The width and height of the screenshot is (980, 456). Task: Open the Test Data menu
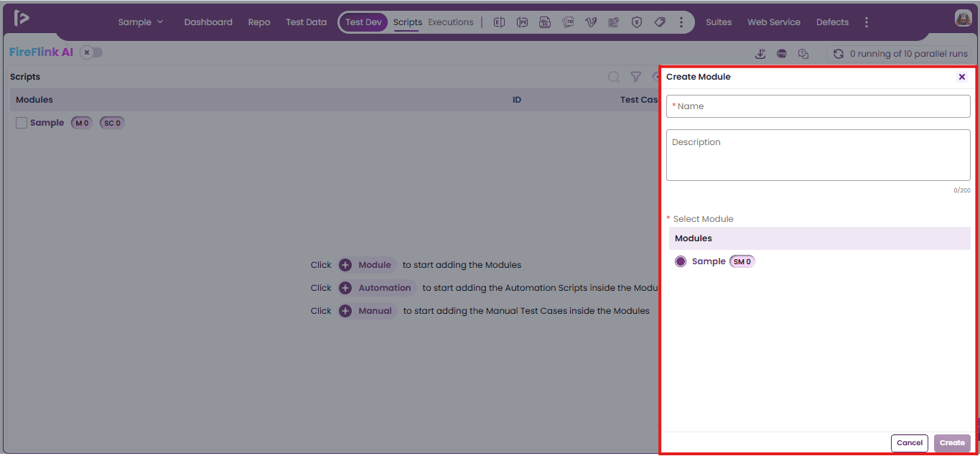(x=306, y=22)
